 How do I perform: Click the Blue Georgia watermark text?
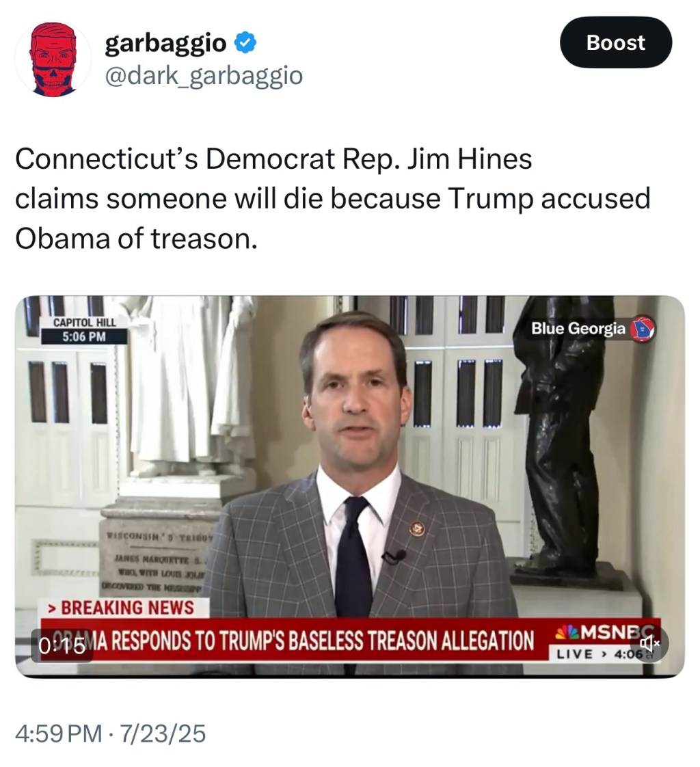pyautogui.click(x=578, y=328)
